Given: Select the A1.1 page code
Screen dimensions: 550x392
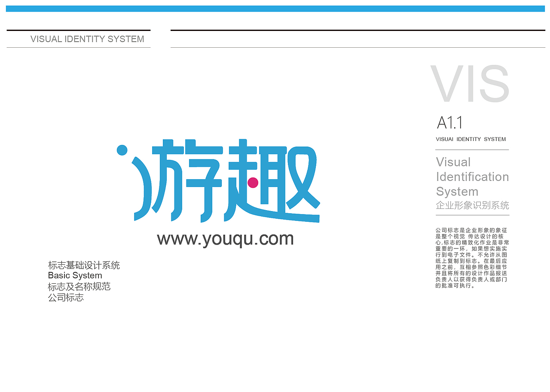Looking at the screenshot, I should pyautogui.click(x=450, y=123).
